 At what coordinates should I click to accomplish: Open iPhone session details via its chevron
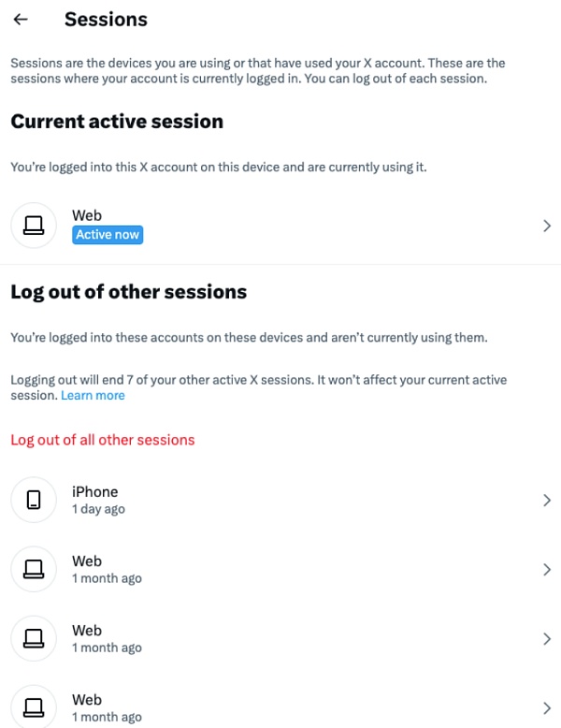[x=547, y=501]
